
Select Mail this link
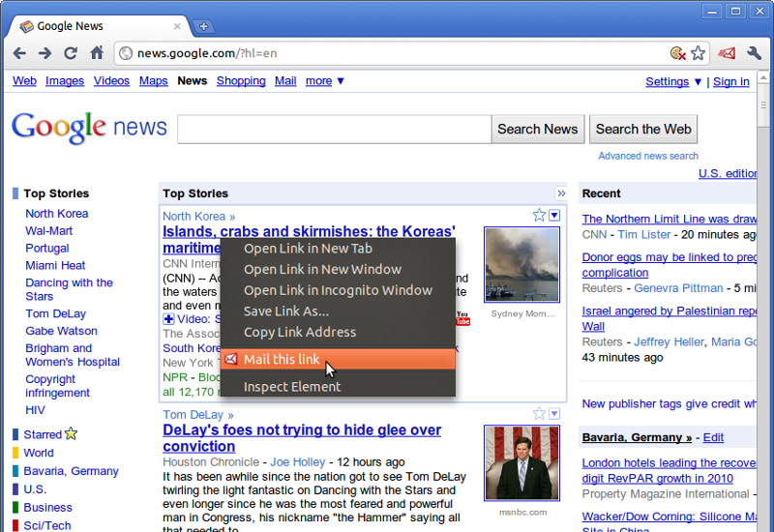(338, 359)
